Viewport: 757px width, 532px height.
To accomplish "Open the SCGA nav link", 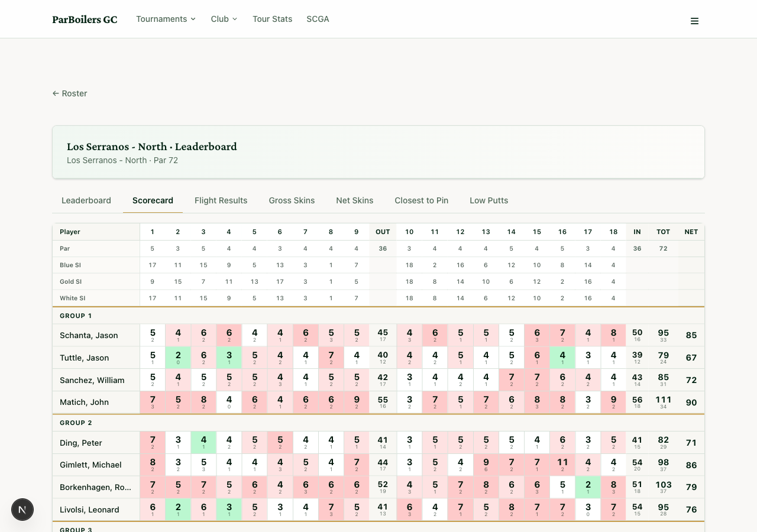I will (x=318, y=19).
